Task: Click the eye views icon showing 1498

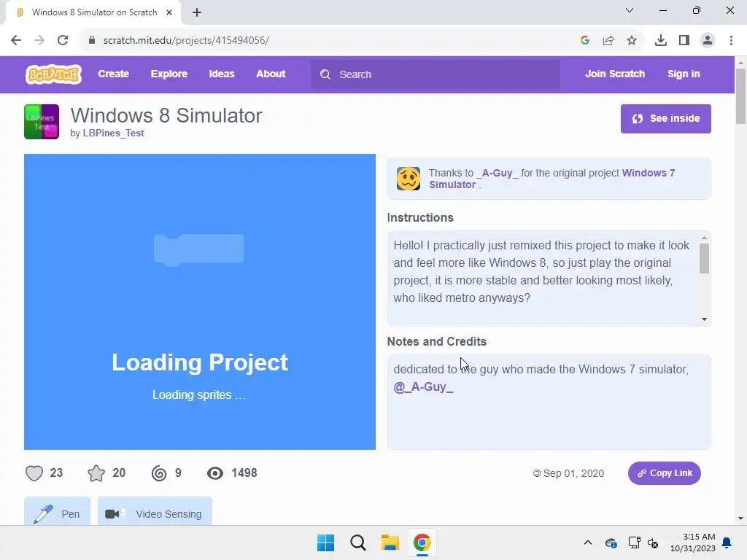Action: [x=215, y=473]
